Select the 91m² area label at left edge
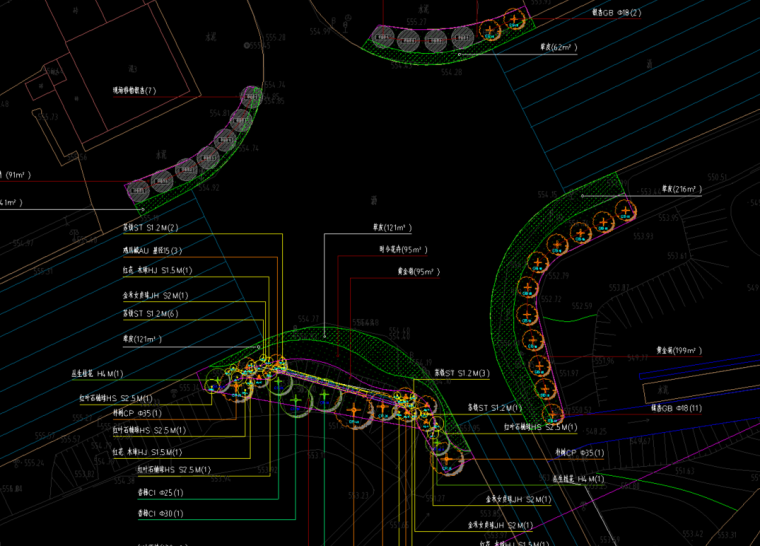 [18, 175]
